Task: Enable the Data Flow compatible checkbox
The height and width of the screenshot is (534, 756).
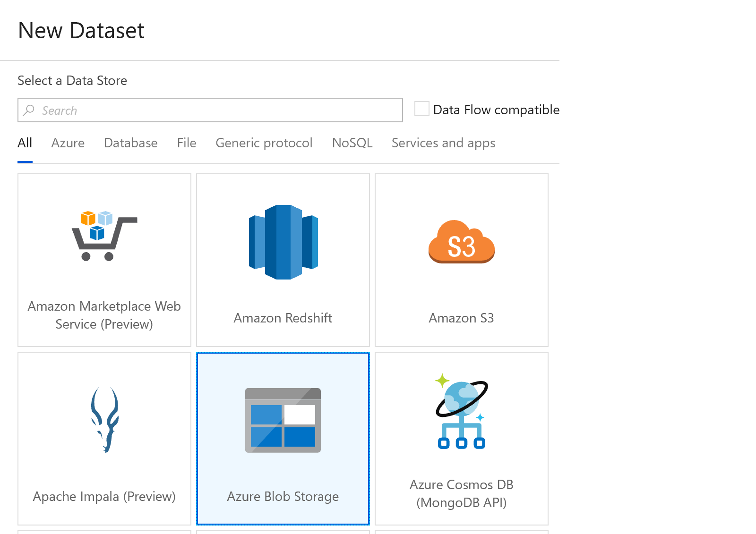Action: tap(421, 109)
